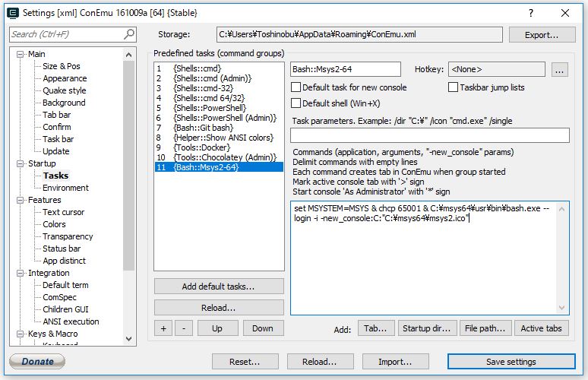Enable Default task for new console

pyautogui.click(x=296, y=87)
